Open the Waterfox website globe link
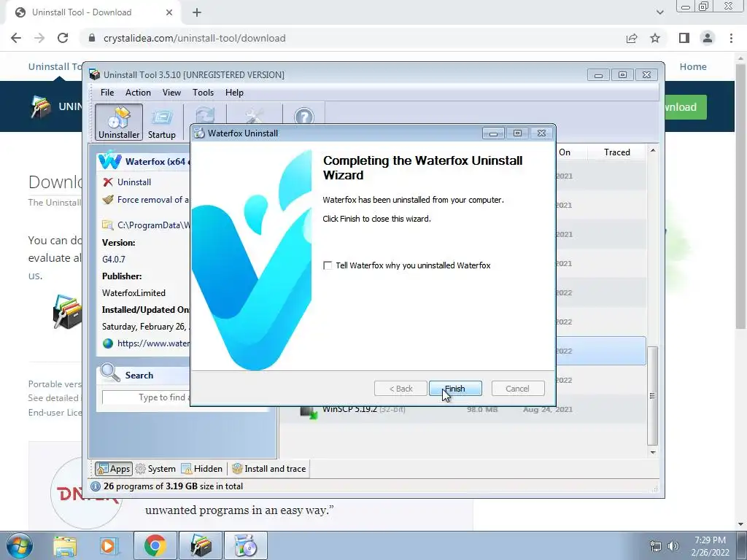Screen dimensions: 747x560 coord(108,343)
